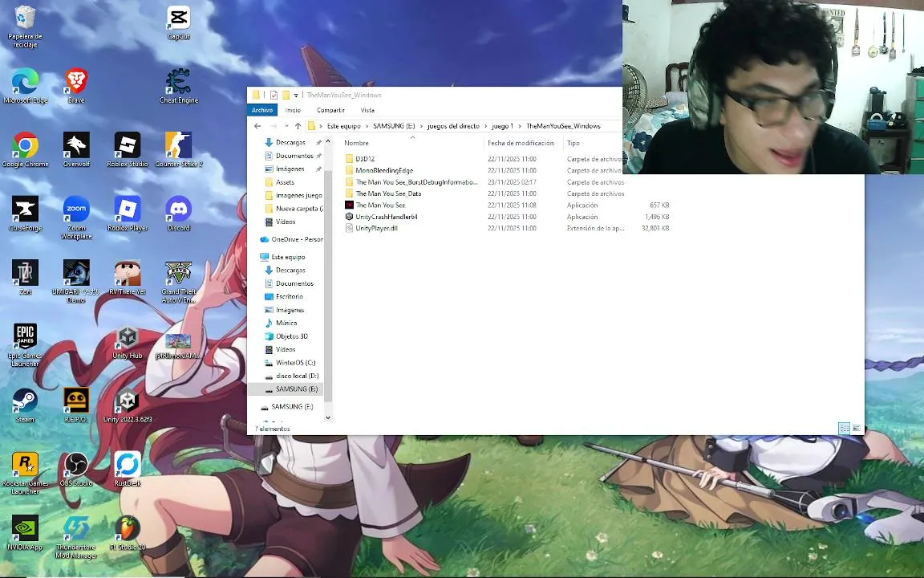This screenshot has width=924, height=578.
Task: Click the navigation pane scroll-down arrow
Action: tap(328, 417)
